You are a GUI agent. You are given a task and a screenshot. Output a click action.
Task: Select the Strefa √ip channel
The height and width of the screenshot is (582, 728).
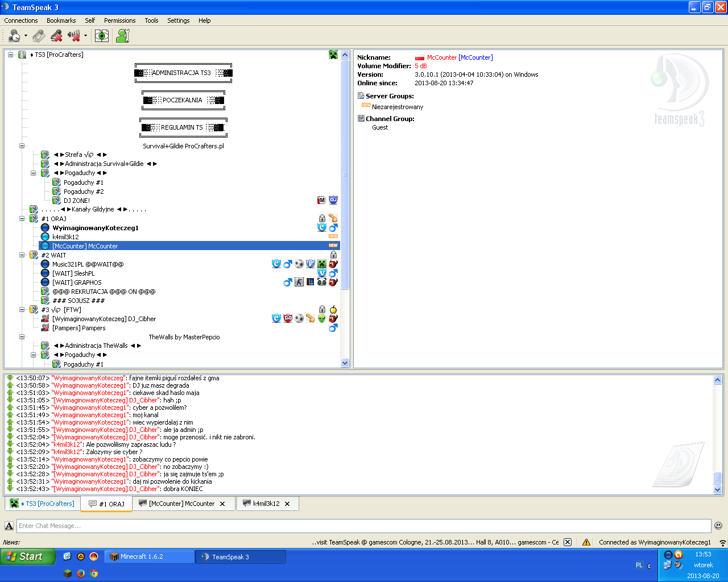pyautogui.click(x=80, y=155)
